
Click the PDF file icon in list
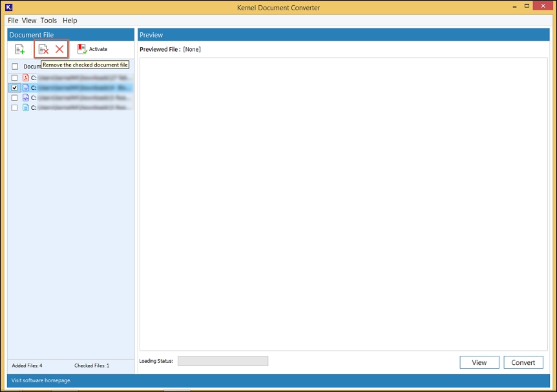[26, 77]
